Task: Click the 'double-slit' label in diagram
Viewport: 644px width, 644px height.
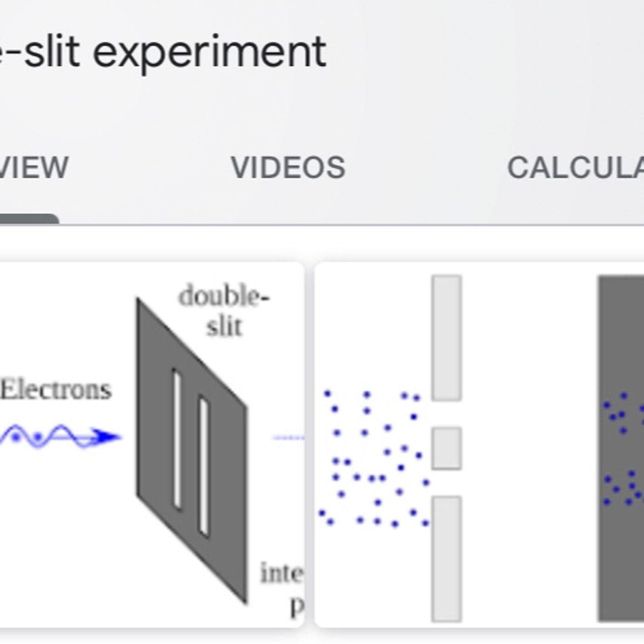Action: pyautogui.click(x=224, y=311)
